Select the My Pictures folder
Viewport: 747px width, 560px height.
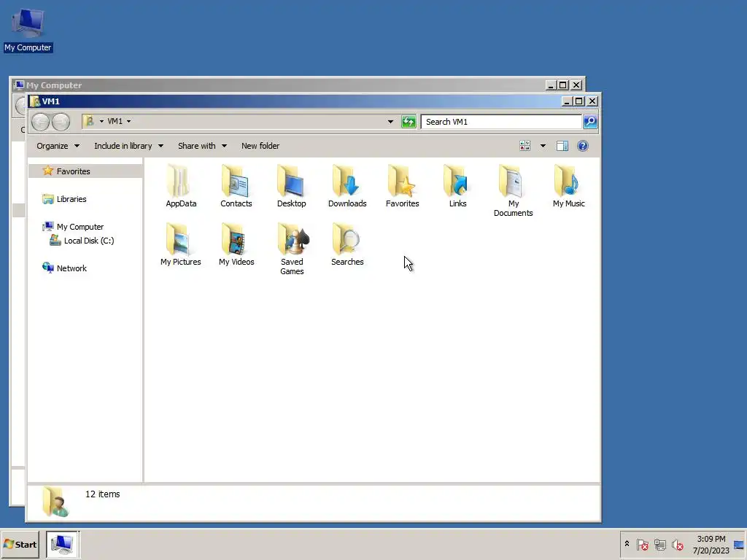181,245
